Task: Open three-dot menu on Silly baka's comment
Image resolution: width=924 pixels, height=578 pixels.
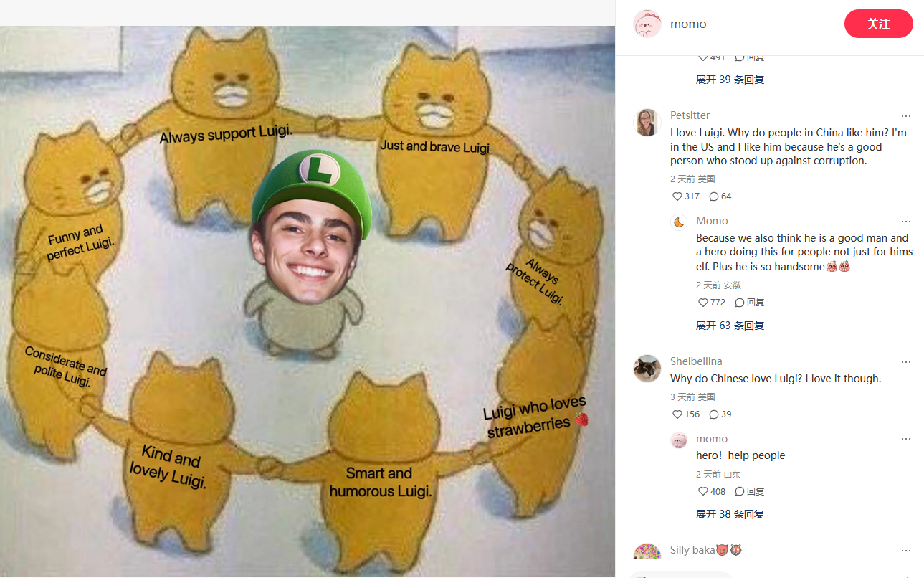Action: coord(906,551)
